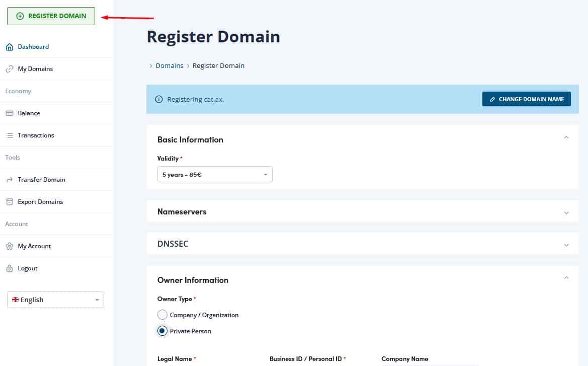
Task: Click the Transactions list icon
Action: [x=9, y=135]
